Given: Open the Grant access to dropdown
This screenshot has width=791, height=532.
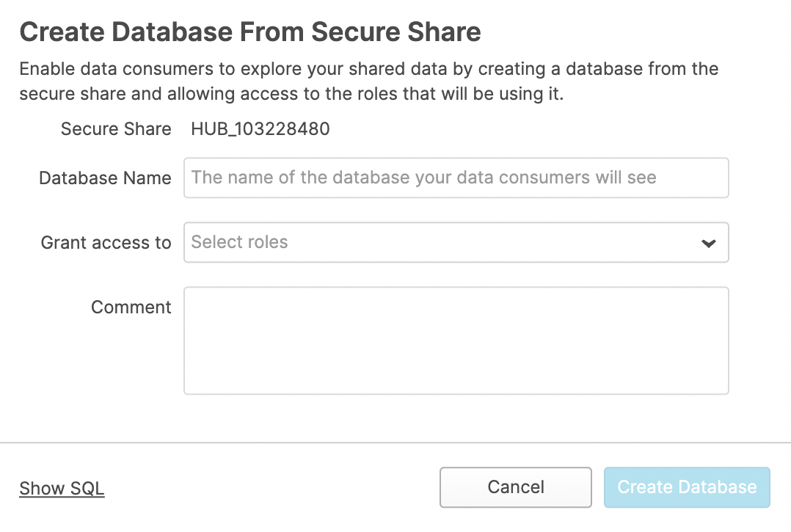Looking at the screenshot, I should pyautogui.click(x=455, y=242).
